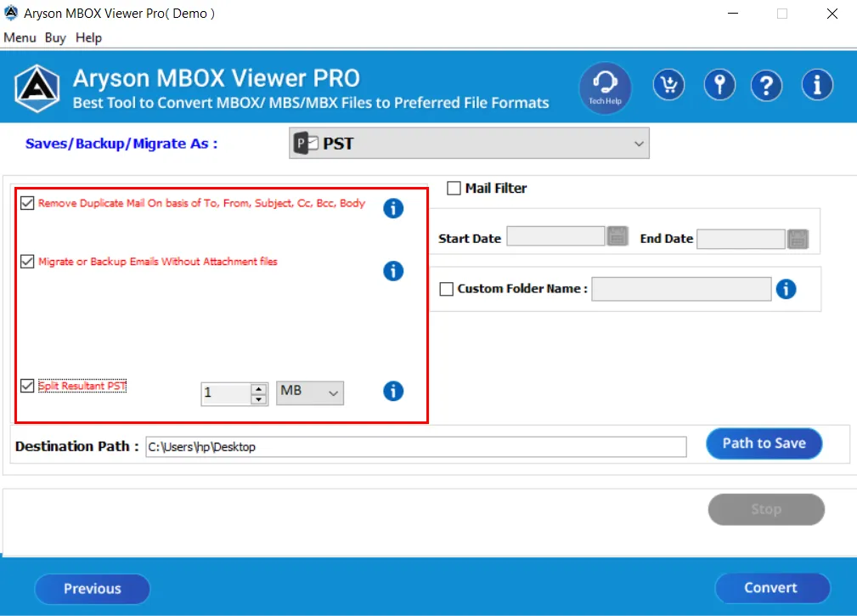Click the Destination Path text field
This screenshot has width=857, height=616.
click(416, 447)
